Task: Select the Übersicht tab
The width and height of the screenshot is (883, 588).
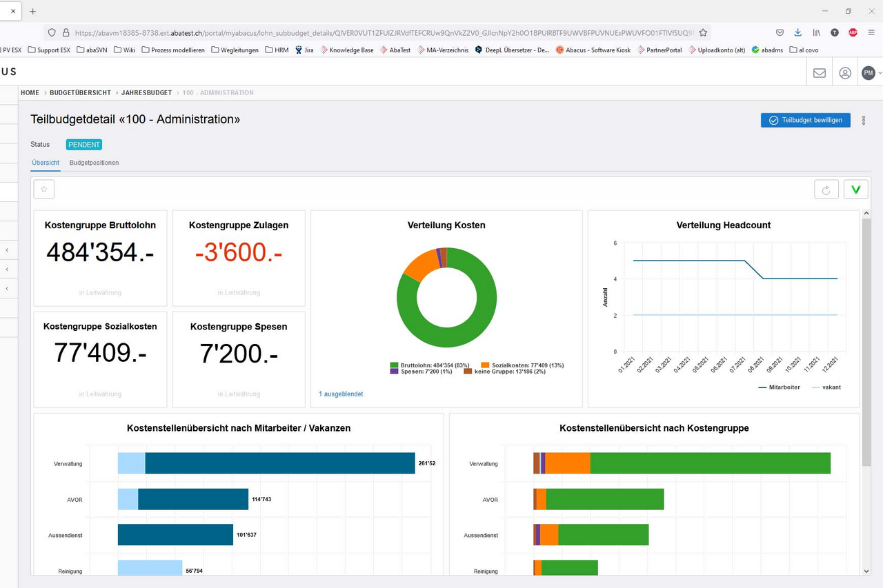Action: click(46, 163)
